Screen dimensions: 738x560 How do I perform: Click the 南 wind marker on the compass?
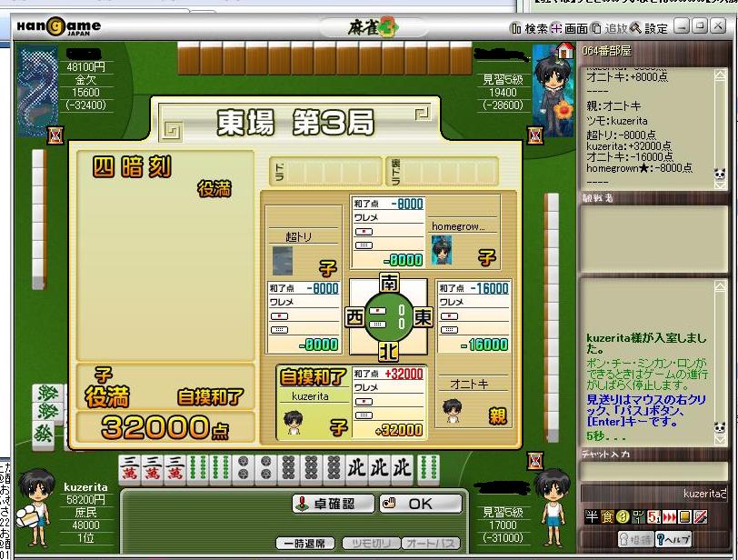click(x=389, y=283)
